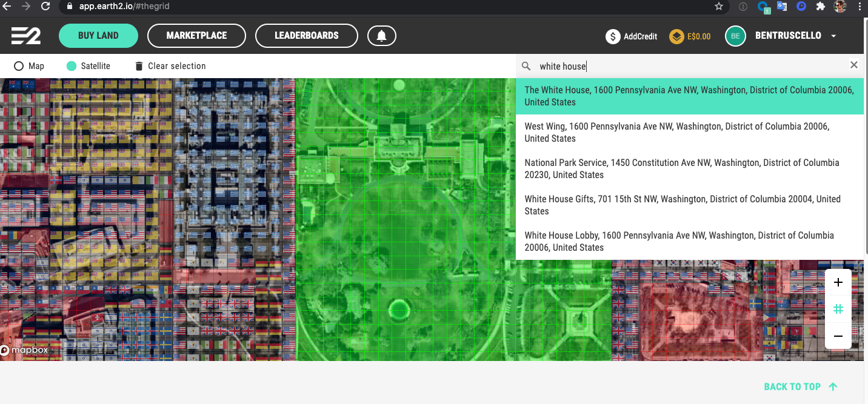Click the BENTRUSCELLO username text
The width and height of the screenshot is (868, 404).
pyautogui.click(x=787, y=36)
